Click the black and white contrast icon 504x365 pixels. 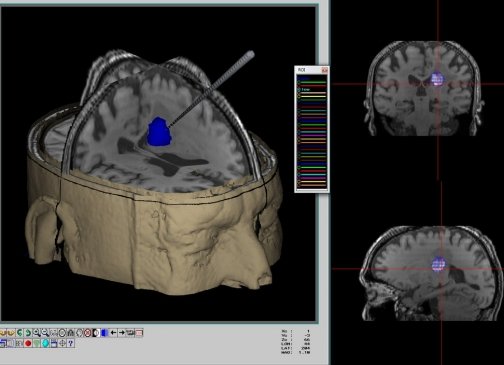(96, 333)
